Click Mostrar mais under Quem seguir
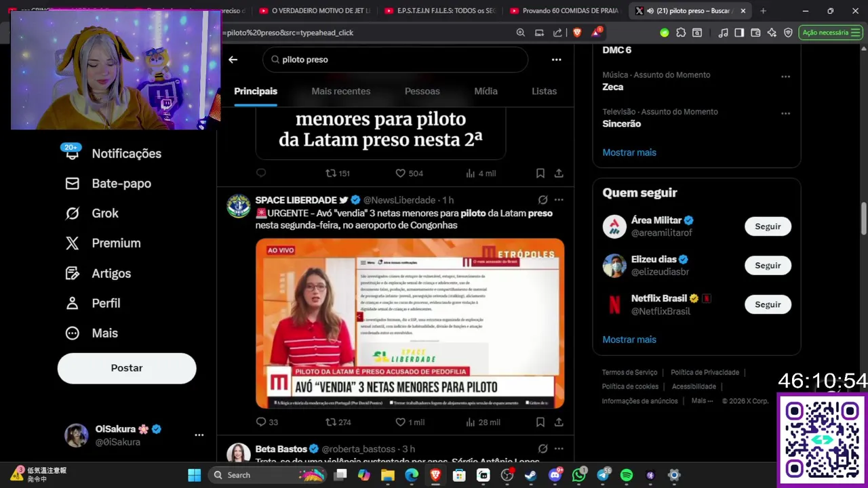This screenshot has height=488, width=868. [629, 340]
